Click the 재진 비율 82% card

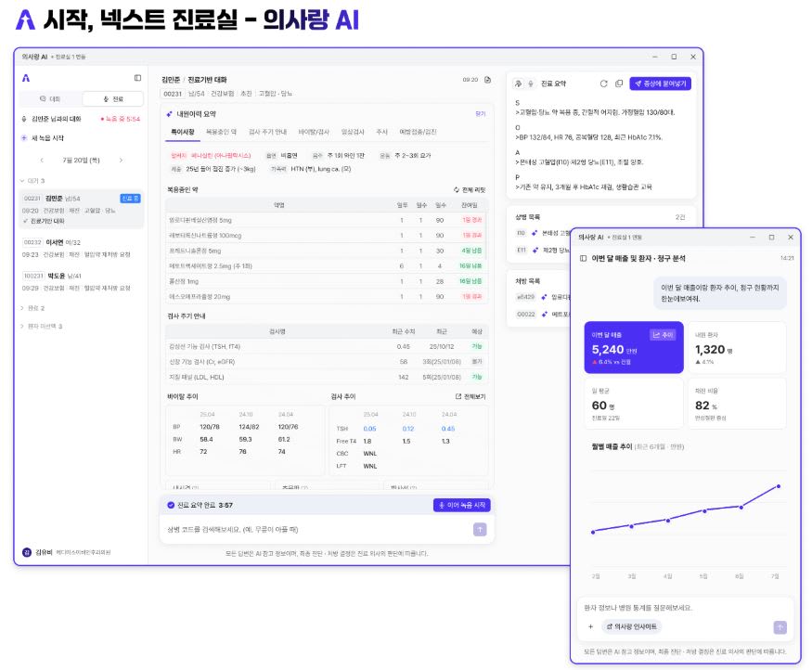point(737,404)
